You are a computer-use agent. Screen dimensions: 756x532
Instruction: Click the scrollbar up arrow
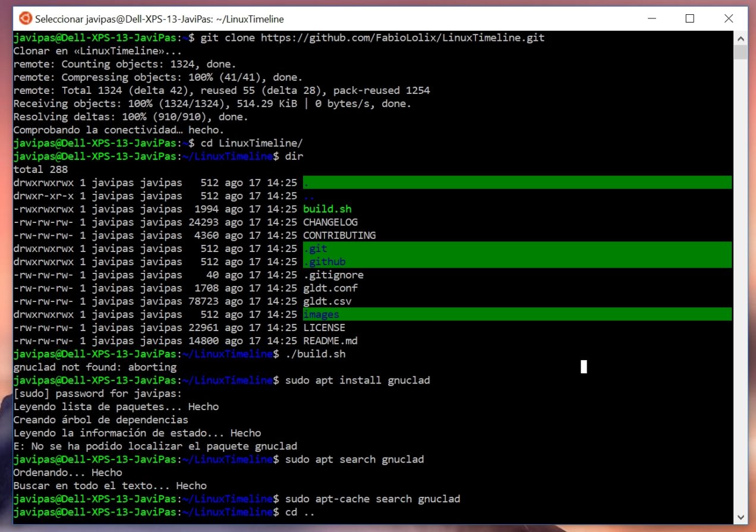pyautogui.click(x=740, y=38)
